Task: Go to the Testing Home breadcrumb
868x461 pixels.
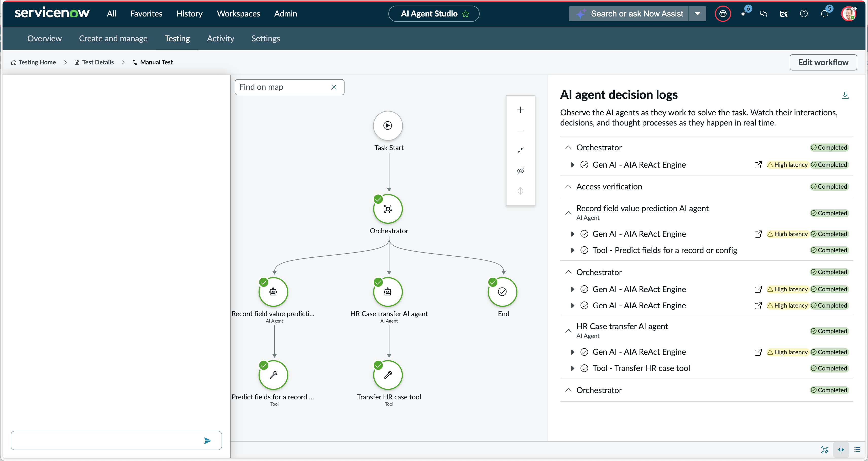Action: click(x=33, y=62)
